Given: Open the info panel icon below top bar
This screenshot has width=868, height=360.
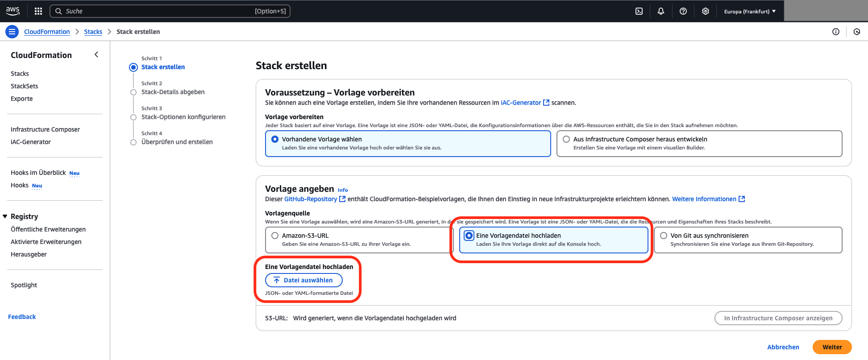Looking at the screenshot, I should coord(836,32).
